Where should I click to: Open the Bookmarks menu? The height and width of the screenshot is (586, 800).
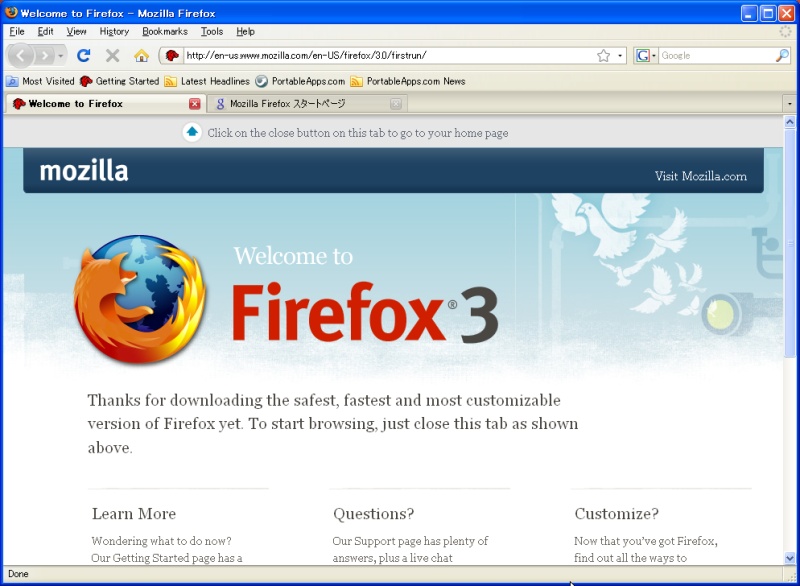(x=165, y=32)
